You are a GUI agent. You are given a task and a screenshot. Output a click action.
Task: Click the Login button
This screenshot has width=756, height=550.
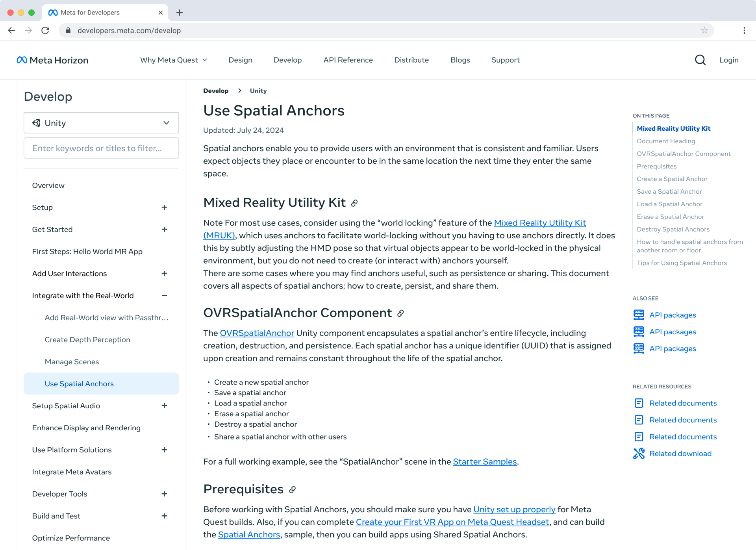[x=729, y=60]
